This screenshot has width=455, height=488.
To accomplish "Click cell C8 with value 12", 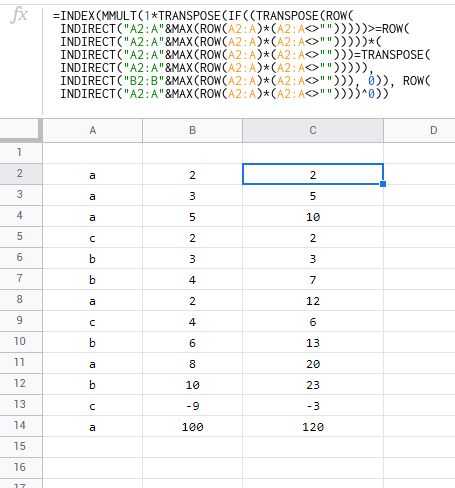I will tap(313, 300).
